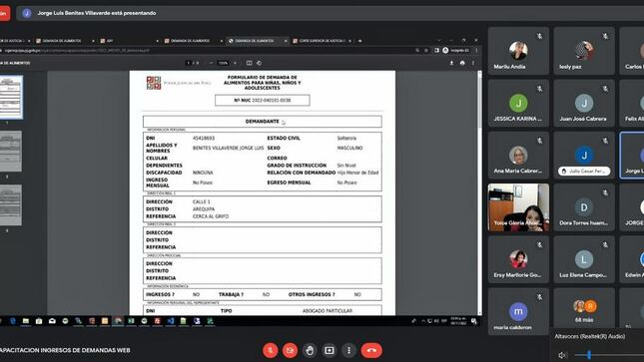
Task: Click the PDF page number field
Action: [189, 63]
